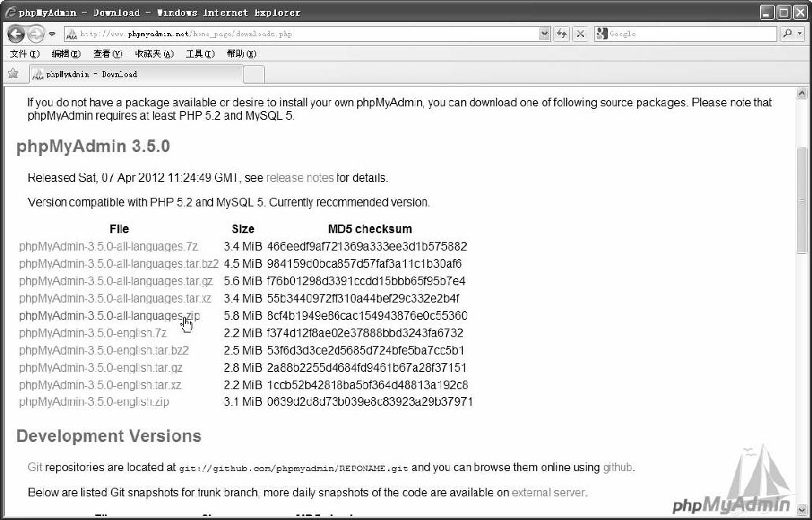Open the recent pages dropdown arrow
The height and width of the screenshot is (520, 812).
(52, 34)
